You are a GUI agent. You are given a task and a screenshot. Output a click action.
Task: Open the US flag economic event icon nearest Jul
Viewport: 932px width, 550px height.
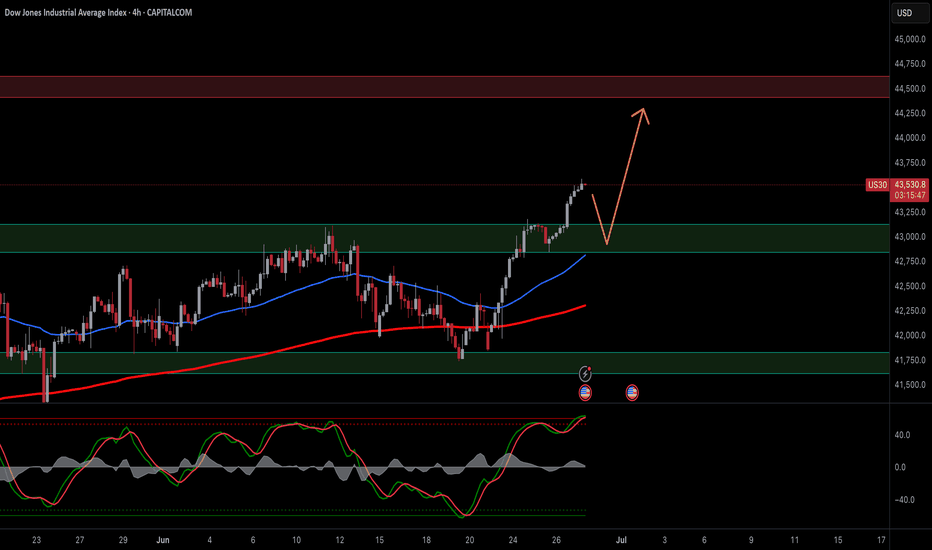(x=632, y=392)
